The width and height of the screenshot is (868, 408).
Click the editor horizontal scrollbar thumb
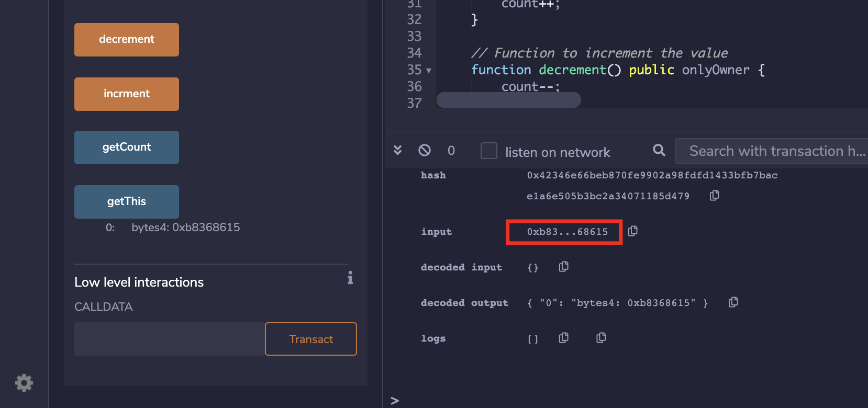coord(509,100)
